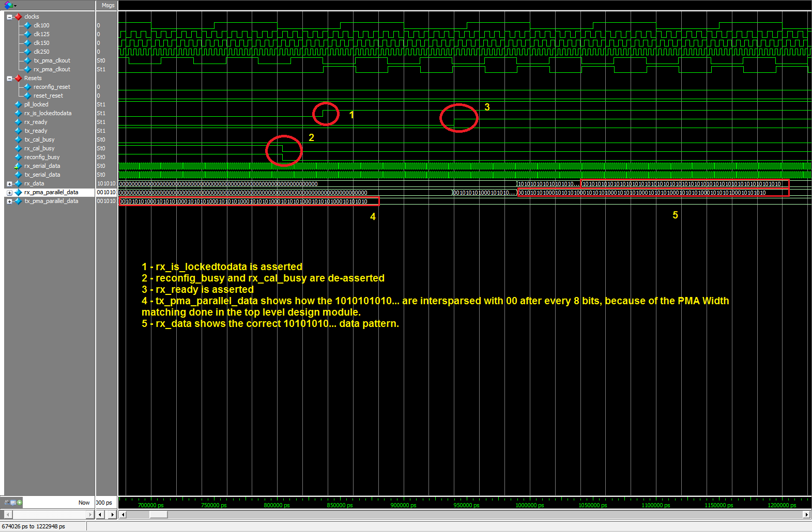Click the red Resets group icon
The height and width of the screenshot is (532, 812).
[x=19, y=78]
